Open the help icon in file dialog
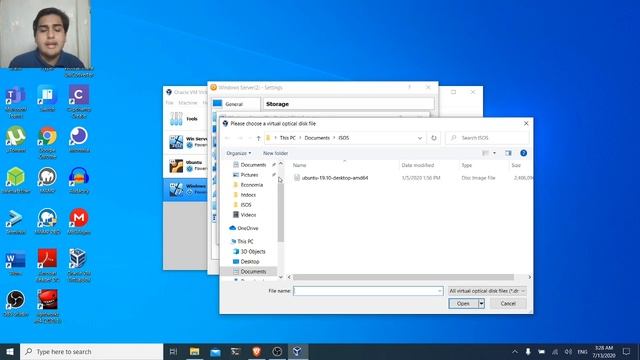This screenshot has height=360, width=640. click(523, 153)
